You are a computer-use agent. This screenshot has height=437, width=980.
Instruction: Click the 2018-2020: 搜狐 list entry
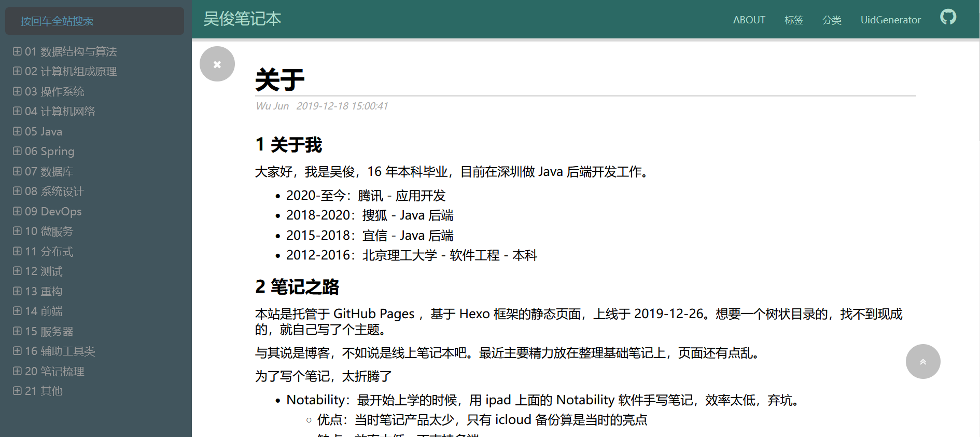pos(370,215)
